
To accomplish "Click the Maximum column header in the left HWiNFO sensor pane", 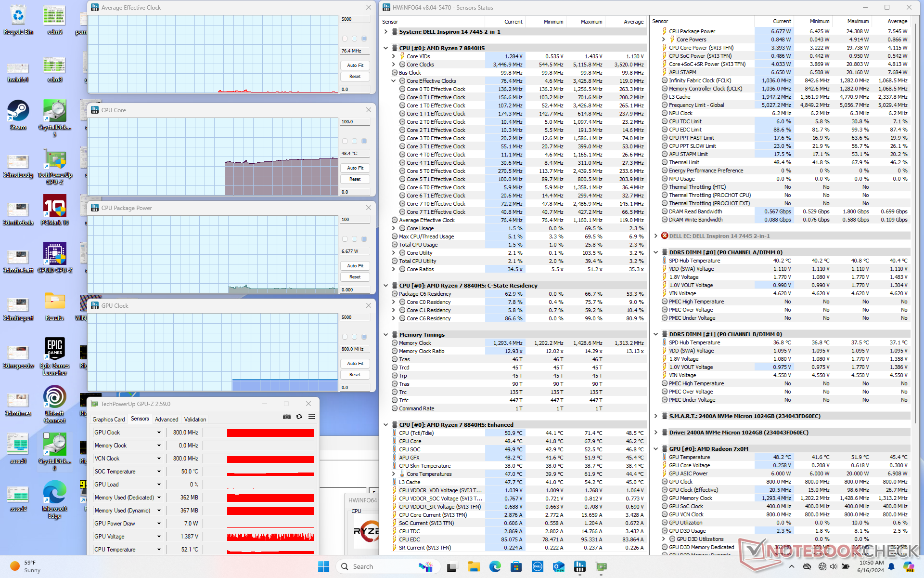I will click(586, 22).
